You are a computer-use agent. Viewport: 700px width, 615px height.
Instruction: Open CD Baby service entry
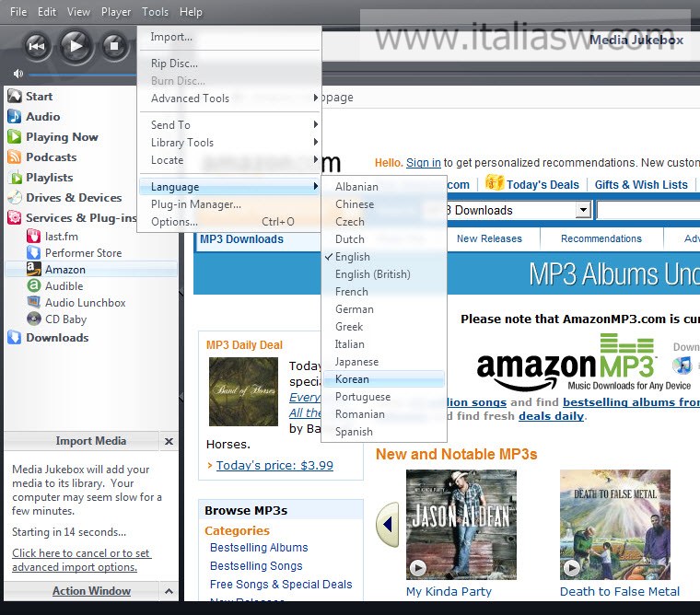click(65, 319)
